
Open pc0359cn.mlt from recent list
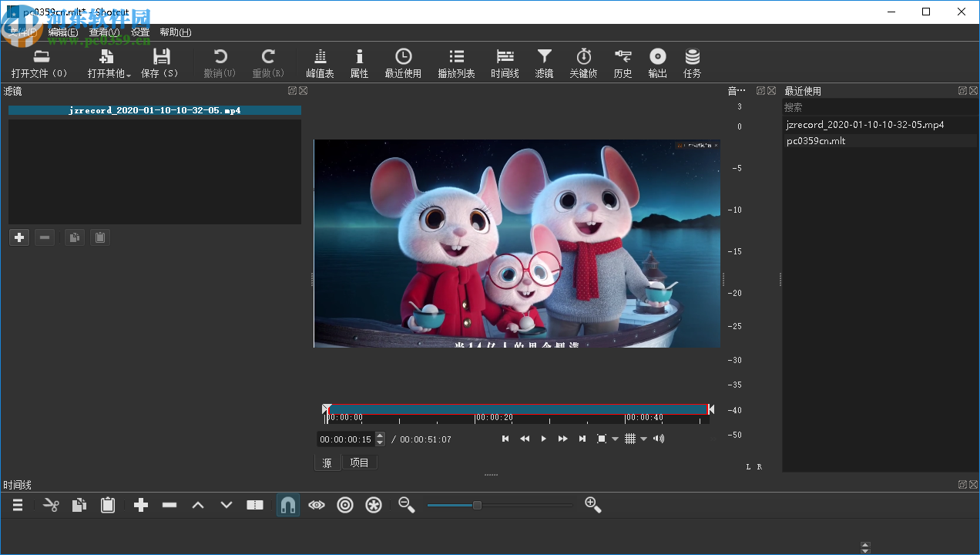tap(816, 141)
